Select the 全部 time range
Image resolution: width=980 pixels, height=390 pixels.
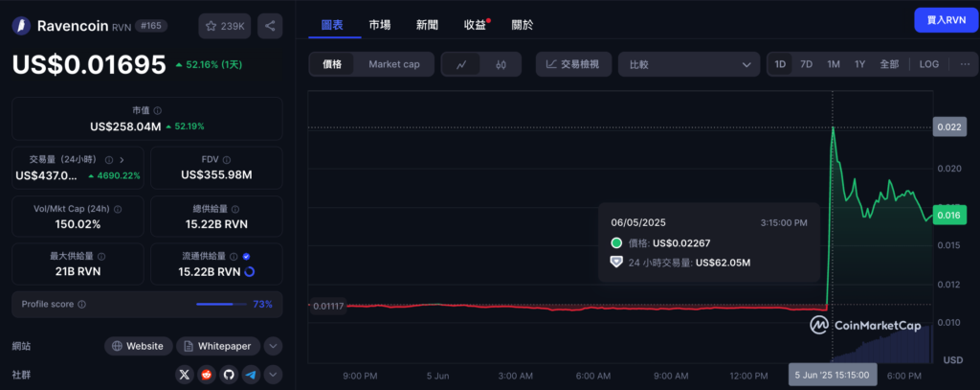point(889,64)
